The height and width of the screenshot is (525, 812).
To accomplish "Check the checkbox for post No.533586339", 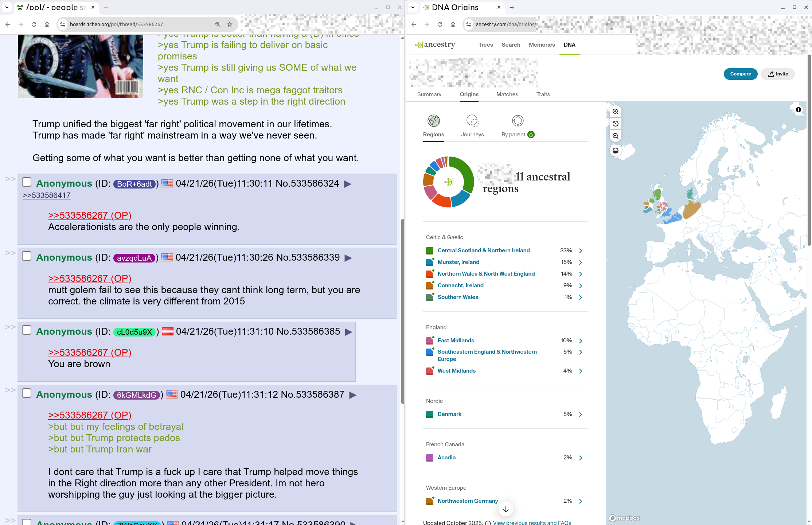I will (27, 256).
